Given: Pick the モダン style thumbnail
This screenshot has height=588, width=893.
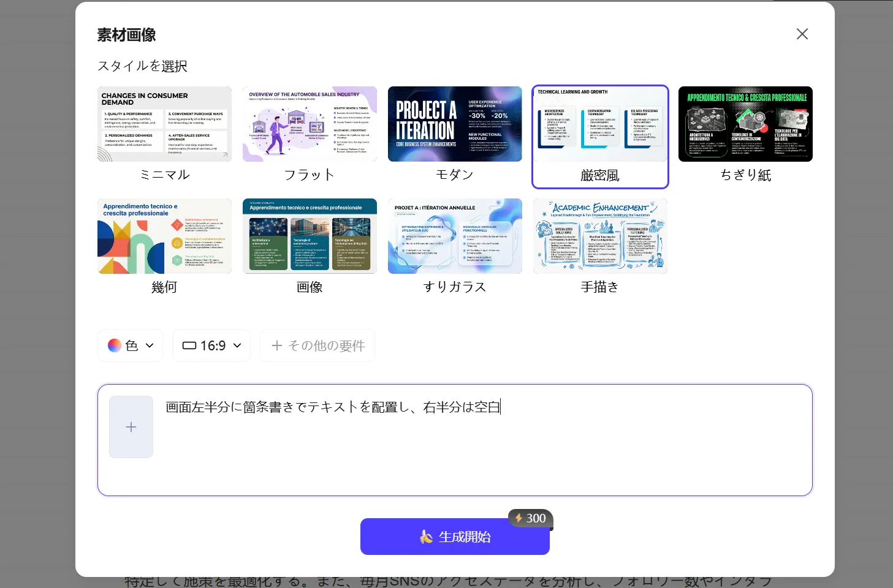Looking at the screenshot, I should click(x=455, y=124).
